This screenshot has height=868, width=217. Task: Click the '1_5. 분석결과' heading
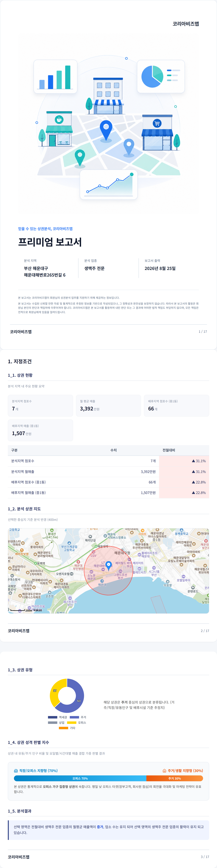pyautogui.click(x=20, y=811)
